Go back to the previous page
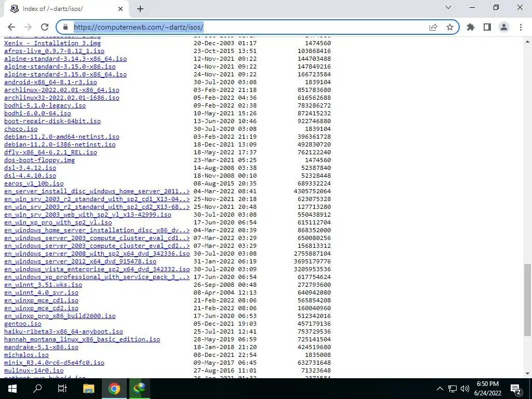 11,27
